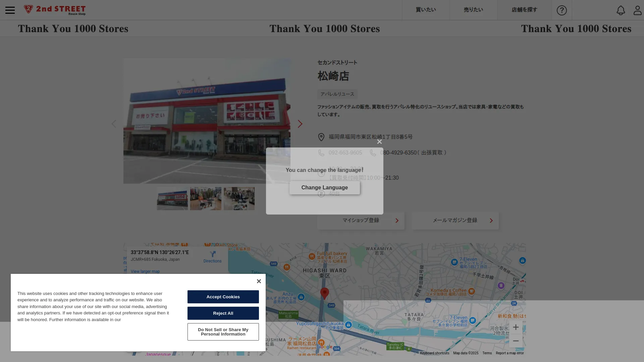Click the 2nd STREET logo
644x362 pixels.
[x=55, y=10]
